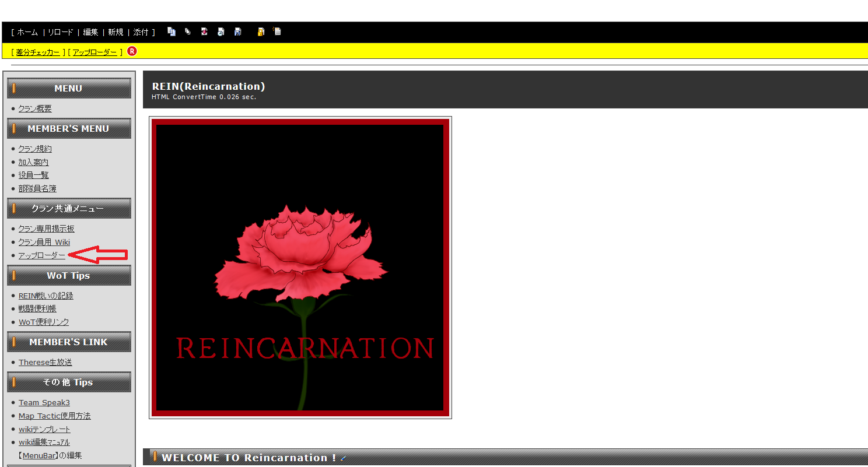The image size is (868, 467).
Task: Click the blue floppy disk icon
Action: (237, 32)
